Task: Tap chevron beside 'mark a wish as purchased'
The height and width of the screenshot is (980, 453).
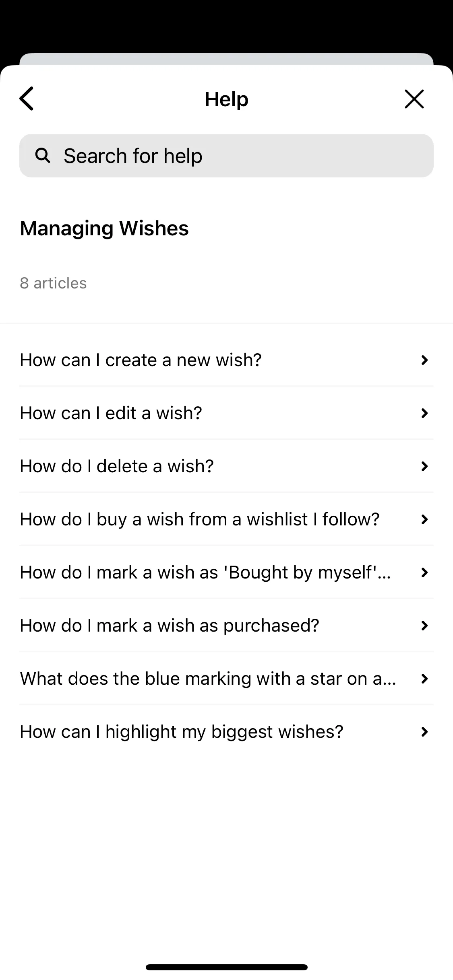Action: tap(424, 626)
